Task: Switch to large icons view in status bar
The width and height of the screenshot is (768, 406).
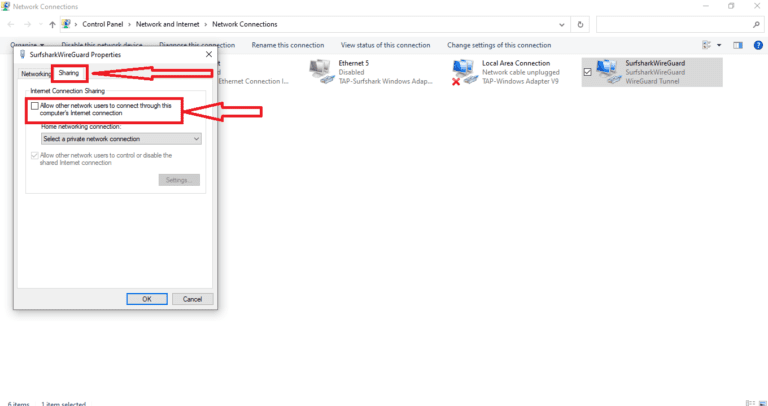Action: tap(761, 403)
